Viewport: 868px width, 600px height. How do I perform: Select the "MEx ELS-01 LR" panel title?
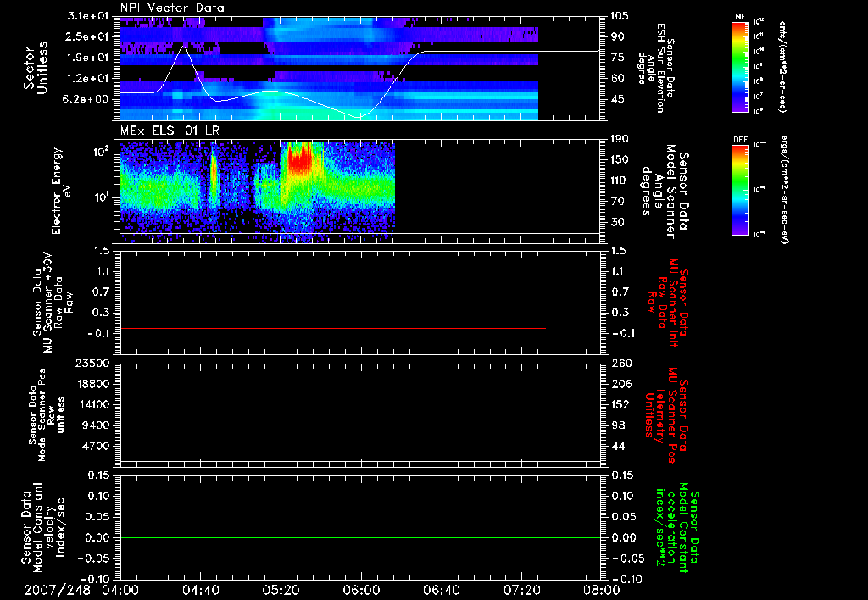170,131
